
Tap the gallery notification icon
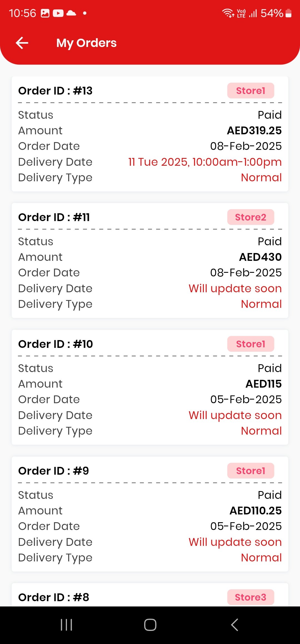click(45, 13)
